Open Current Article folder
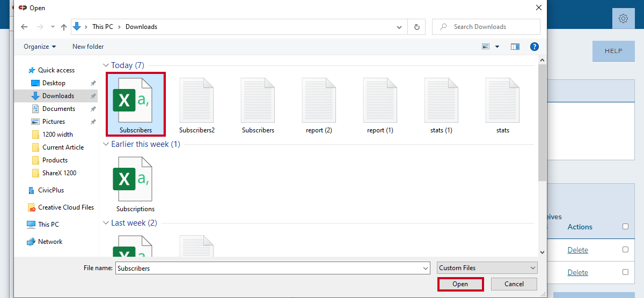 pyautogui.click(x=63, y=147)
